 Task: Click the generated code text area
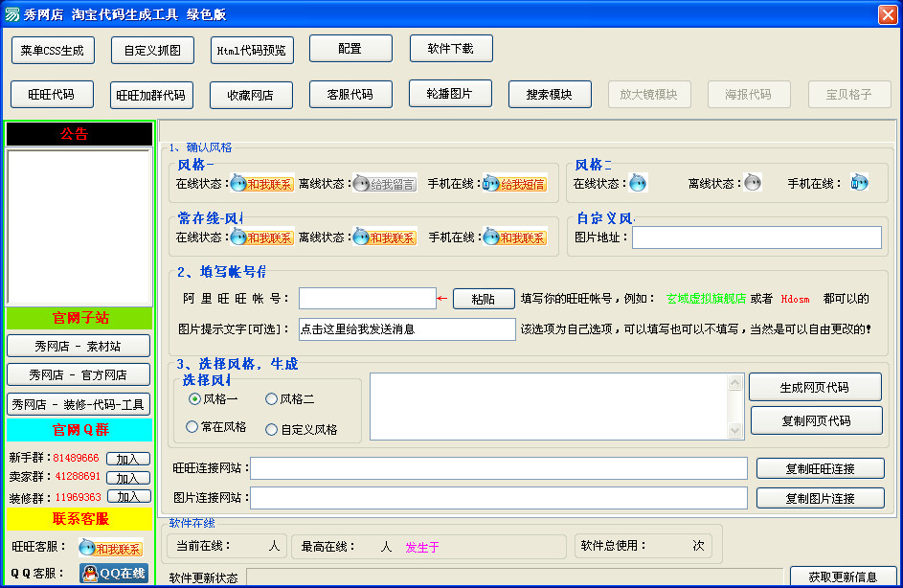click(x=549, y=407)
